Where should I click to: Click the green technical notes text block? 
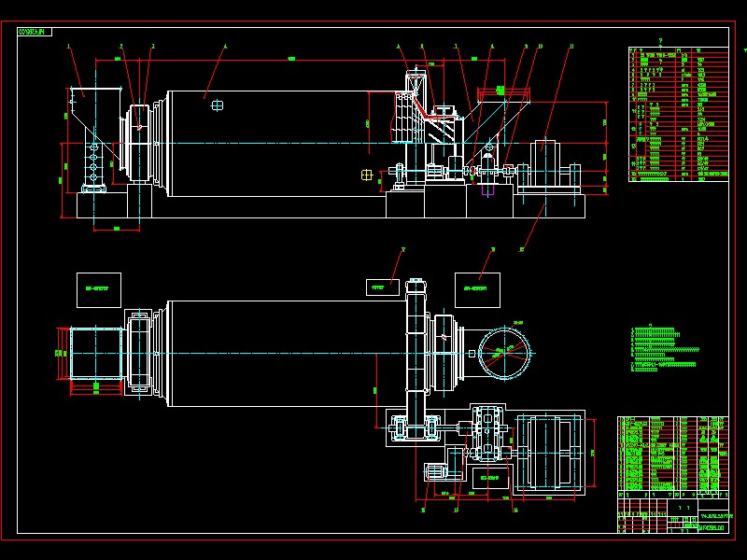click(x=665, y=349)
